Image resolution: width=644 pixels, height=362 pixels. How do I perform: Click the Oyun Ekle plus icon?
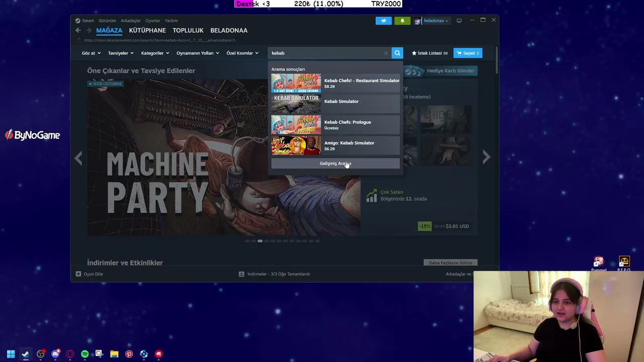click(x=78, y=274)
